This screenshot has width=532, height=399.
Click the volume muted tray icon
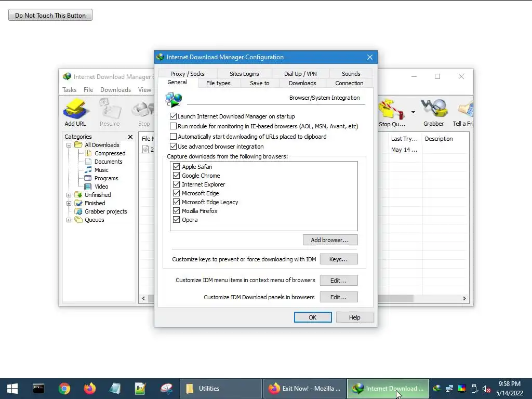[486, 389]
